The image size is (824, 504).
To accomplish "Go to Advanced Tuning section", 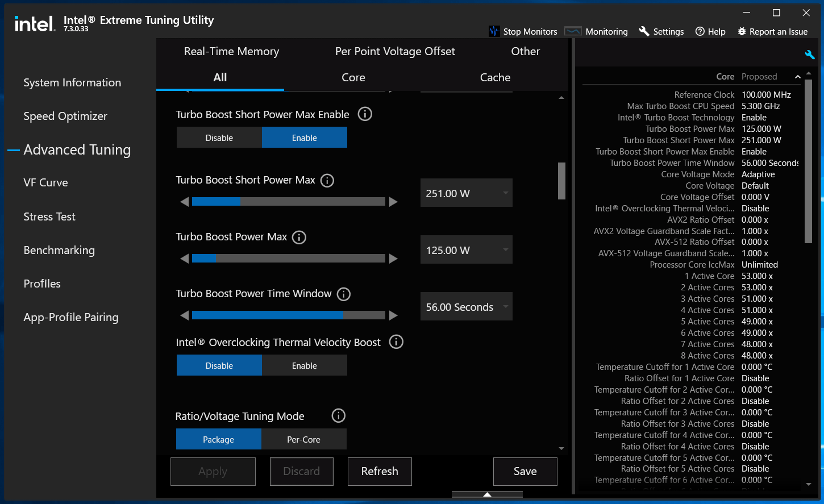I will click(x=77, y=149).
